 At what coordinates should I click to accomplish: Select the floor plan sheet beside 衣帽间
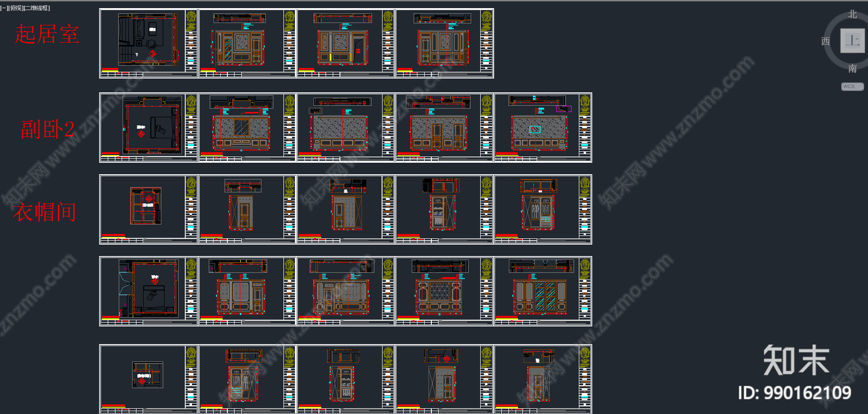click(149, 209)
